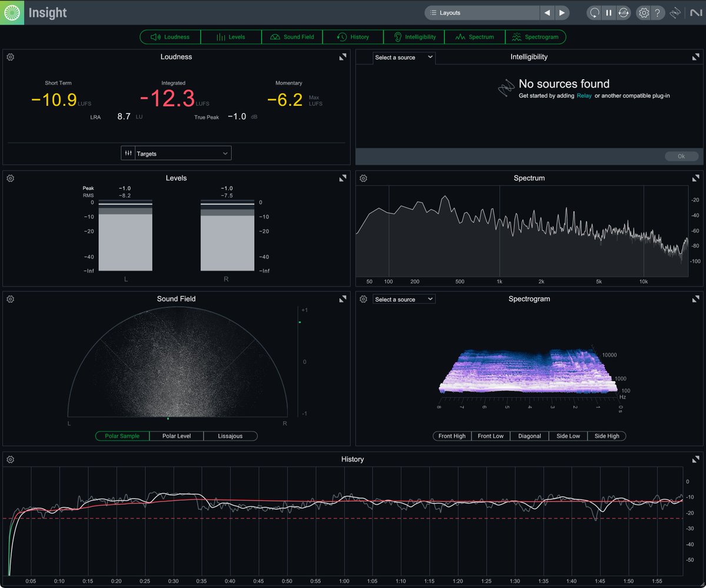The height and width of the screenshot is (588, 706).
Task: Go to the previous layout arrow
Action: click(547, 12)
